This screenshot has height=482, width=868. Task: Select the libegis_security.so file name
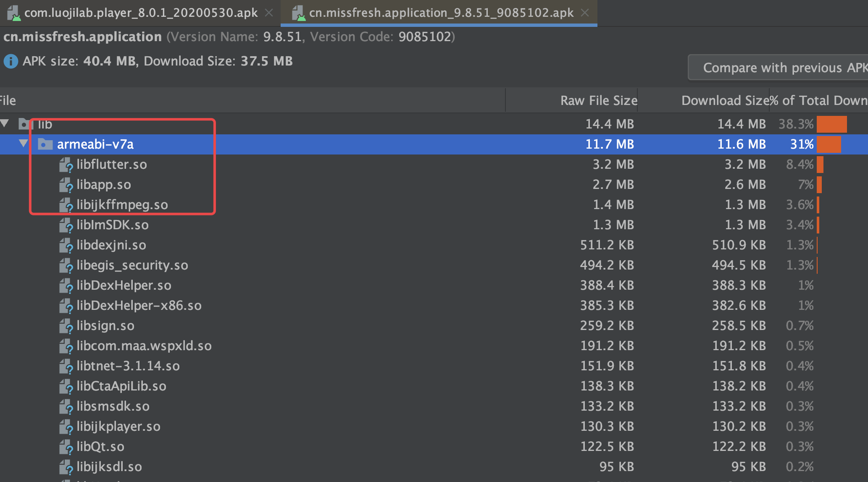click(132, 265)
